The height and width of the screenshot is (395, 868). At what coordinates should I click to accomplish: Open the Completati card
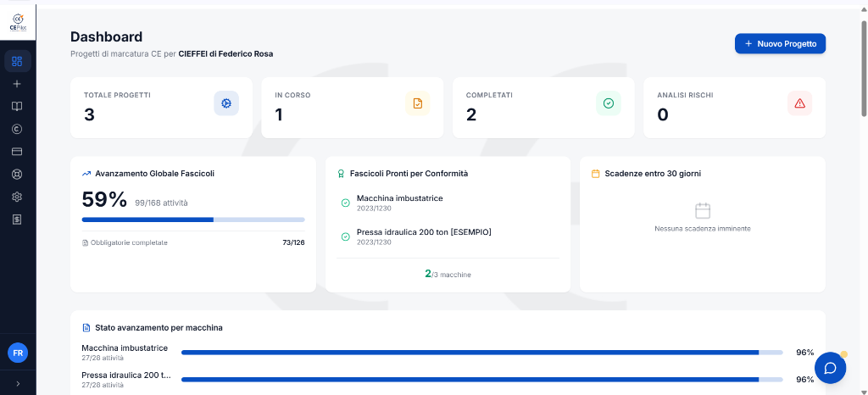543,108
